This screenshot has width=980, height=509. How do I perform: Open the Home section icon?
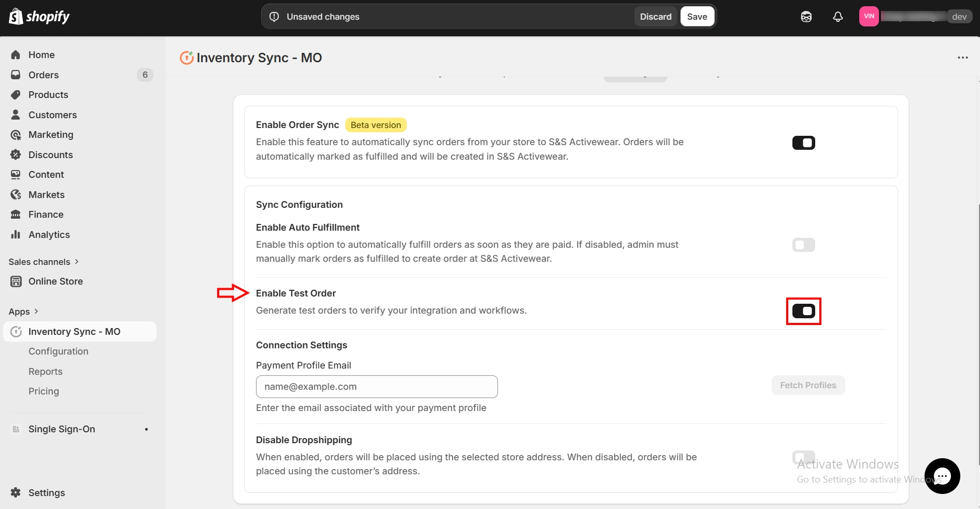pos(16,54)
